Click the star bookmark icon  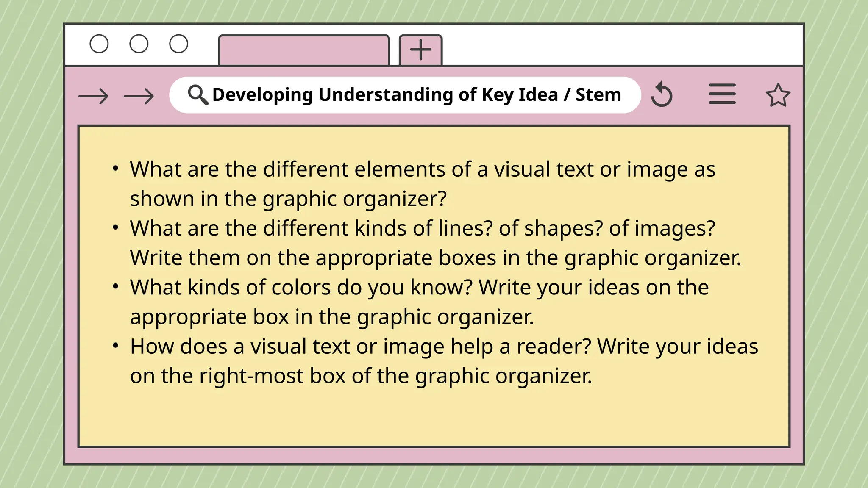(x=778, y=95)
